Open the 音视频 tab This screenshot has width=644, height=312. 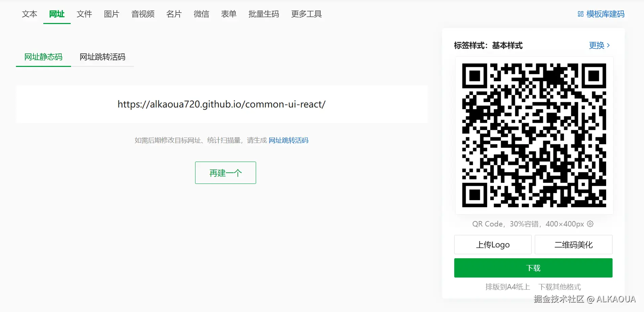(x=143, y=14)
